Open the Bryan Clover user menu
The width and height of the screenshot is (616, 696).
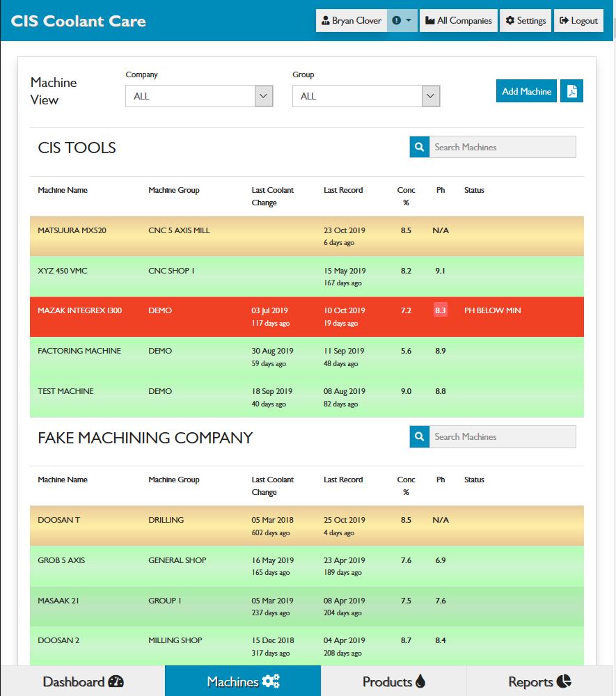coord(352,21)
